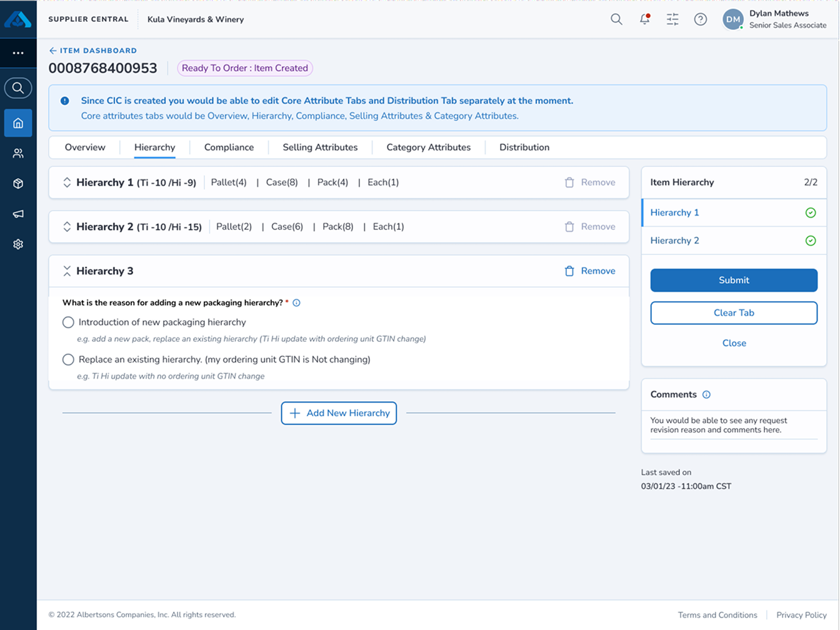Expand the Hierarchy 2 panel
This screenshot has width=840, height=630.
click(67, 226)
